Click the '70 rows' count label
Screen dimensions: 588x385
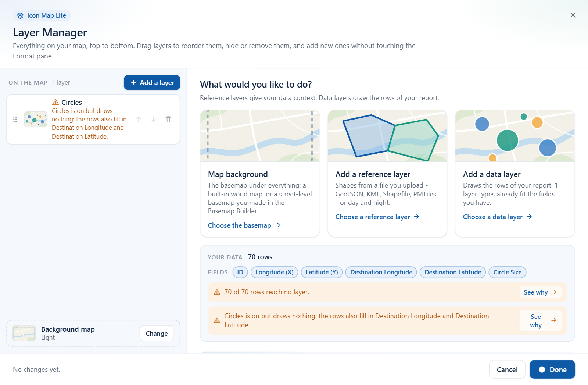260,257
